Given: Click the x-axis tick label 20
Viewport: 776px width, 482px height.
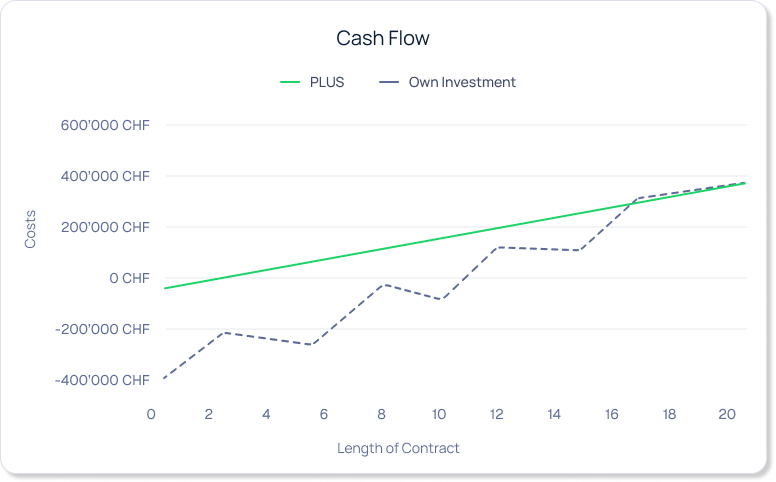Looking at the screenshot, I should (x=727, y=414).
